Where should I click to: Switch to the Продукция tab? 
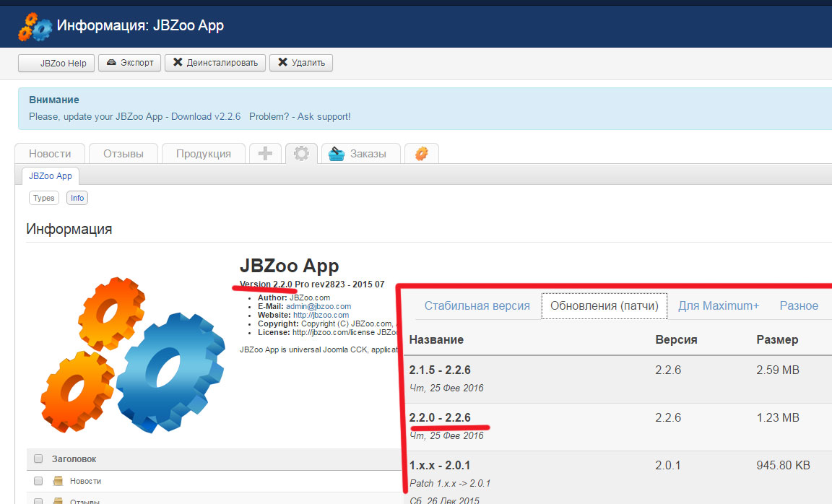203,153
